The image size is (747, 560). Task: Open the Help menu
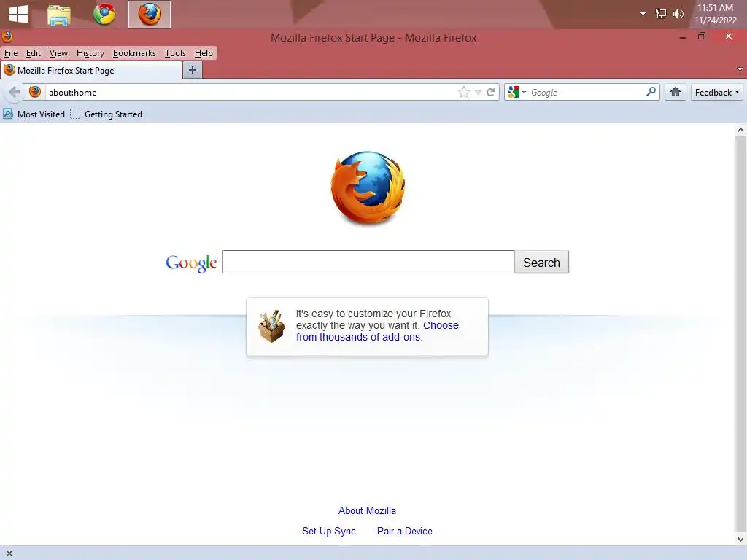(x=204, y=52)
